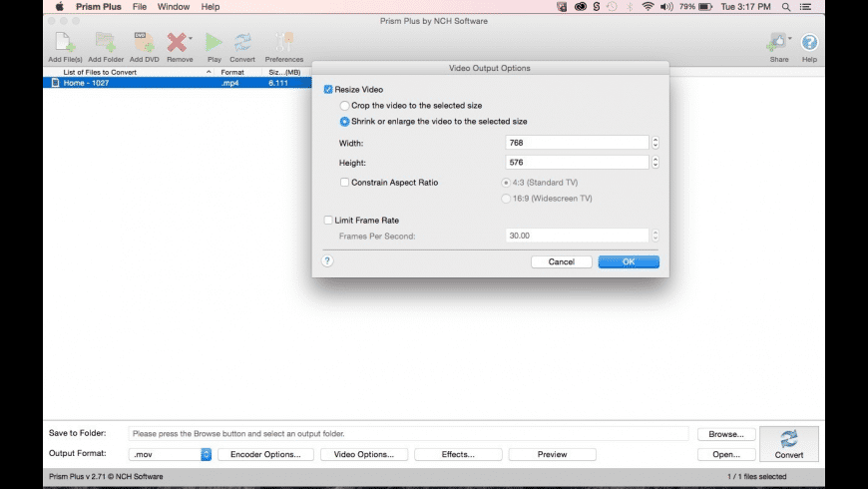This screenshot has height=489, width=868.
Task: Click the Height stepper arrows
Action: (x=654, y=163)
